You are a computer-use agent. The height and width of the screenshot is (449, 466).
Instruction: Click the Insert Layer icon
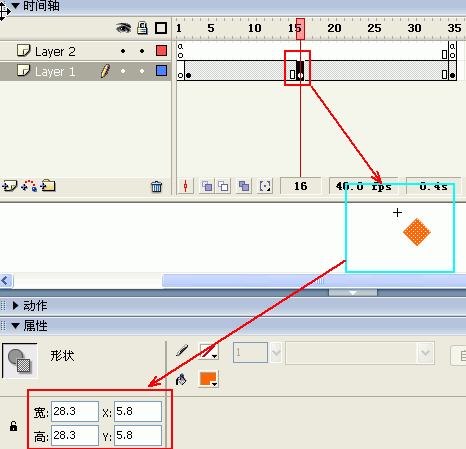click(10, 186)
